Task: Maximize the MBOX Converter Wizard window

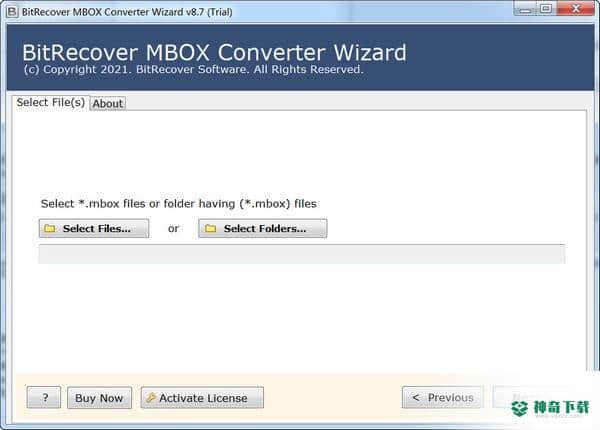Action: point(546,8)
